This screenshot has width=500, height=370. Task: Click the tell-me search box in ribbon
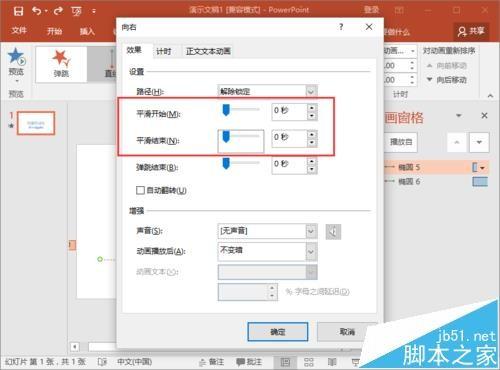(397, 32)
